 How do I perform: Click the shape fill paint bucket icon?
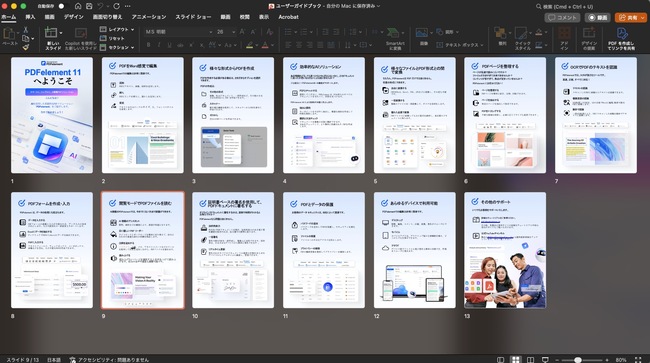coord(539,32)
